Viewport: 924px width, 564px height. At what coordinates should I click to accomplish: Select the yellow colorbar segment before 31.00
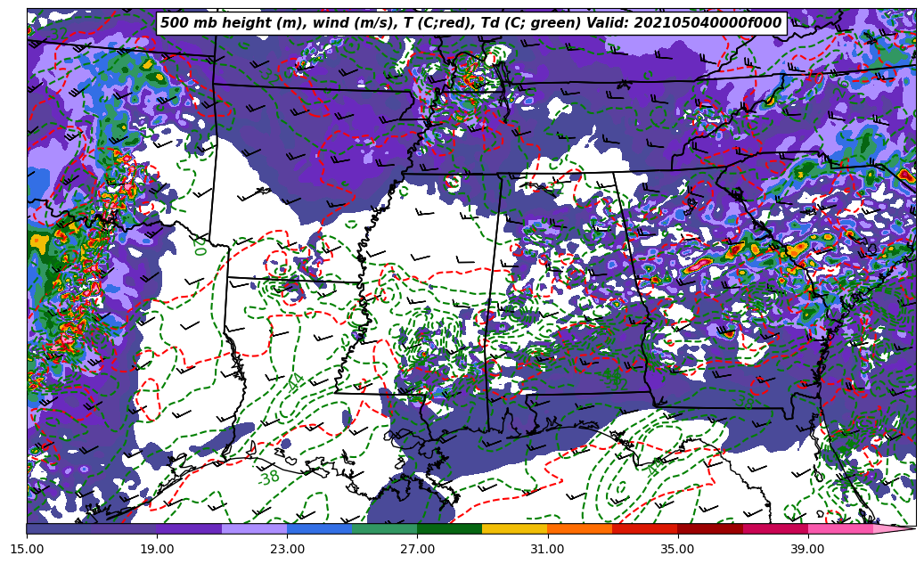(515, 528)
